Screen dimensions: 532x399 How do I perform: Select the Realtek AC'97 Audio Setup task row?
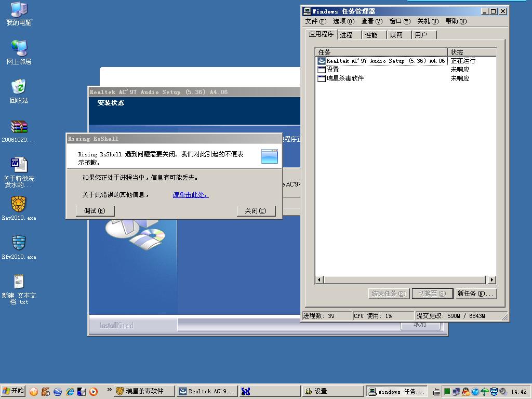[406, 61]
